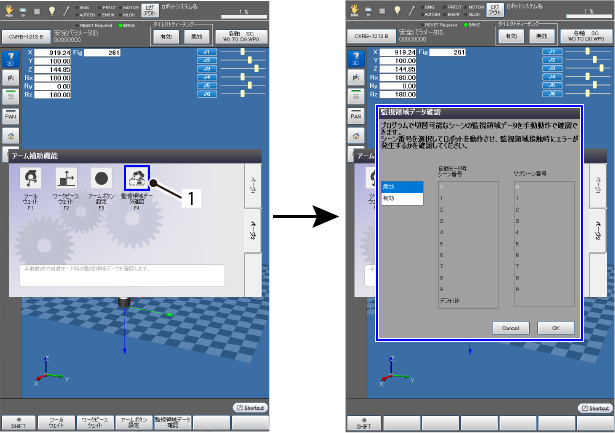Click Cancel in the monitoring data dialog
This screenshot has width=615, height=433.
(511, 328)
